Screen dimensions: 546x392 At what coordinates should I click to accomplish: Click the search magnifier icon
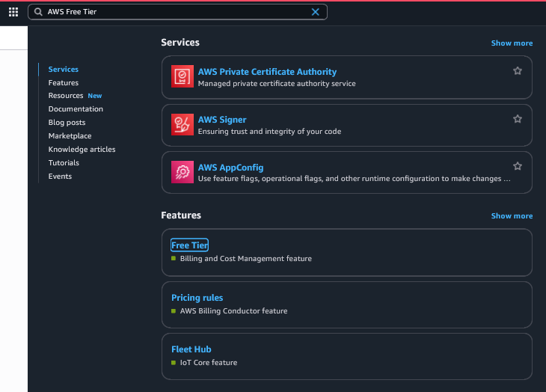pos(38,12)
